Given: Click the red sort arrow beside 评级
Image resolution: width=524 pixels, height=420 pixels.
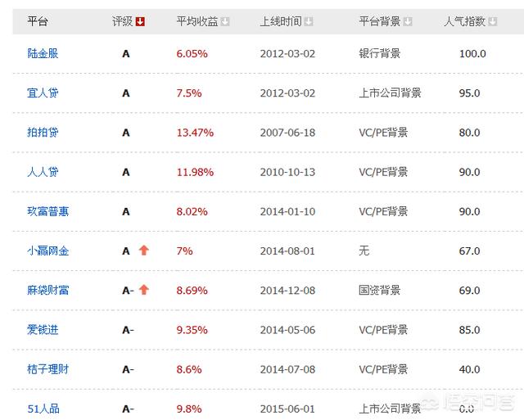Looking at the screenshot, I should pyautogui.click(x=140, y=21).
